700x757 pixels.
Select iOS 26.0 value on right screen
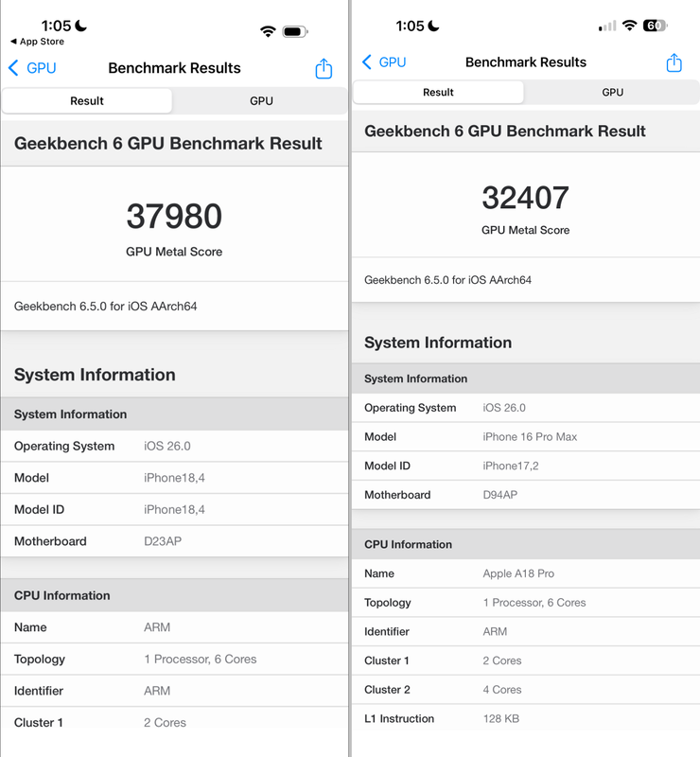(504, 408)
